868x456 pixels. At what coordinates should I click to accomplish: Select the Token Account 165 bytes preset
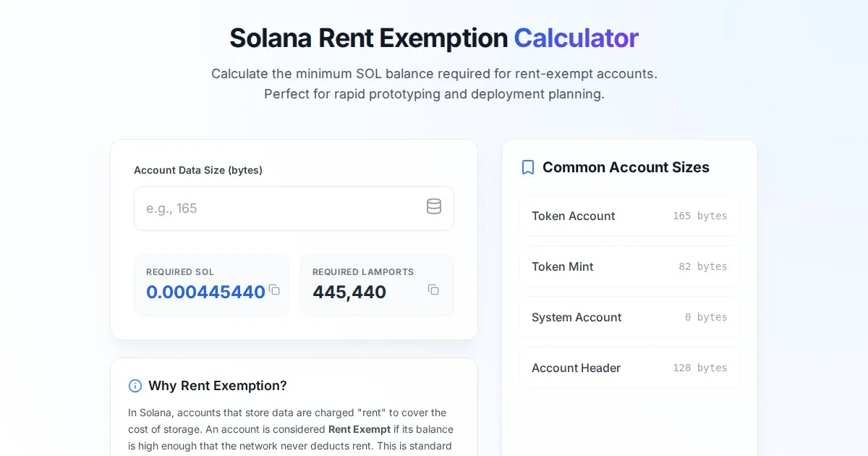[x=629, y=216]
